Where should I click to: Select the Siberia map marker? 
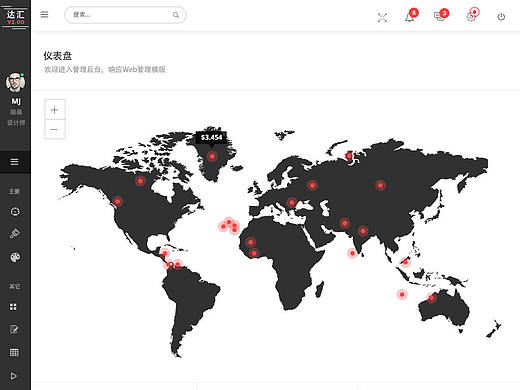(x=380, y=185)
